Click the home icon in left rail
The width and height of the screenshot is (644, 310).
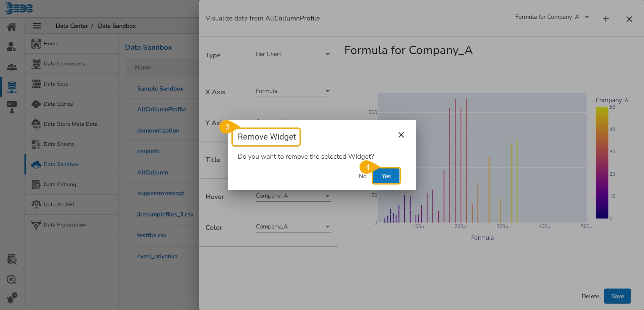pos(12,27)
